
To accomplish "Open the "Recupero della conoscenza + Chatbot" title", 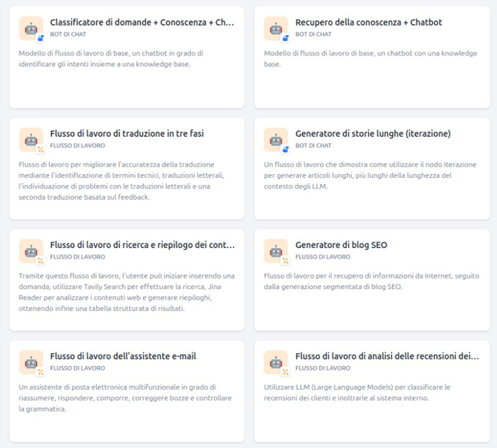I will 368,22.
